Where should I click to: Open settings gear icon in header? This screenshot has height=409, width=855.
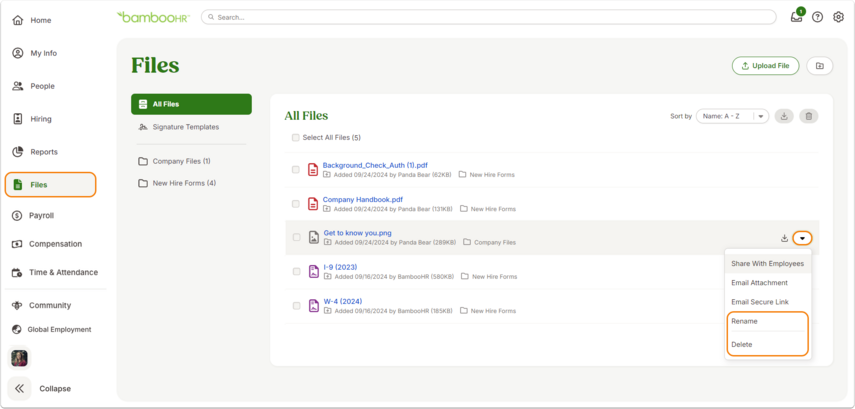(838, 17)
